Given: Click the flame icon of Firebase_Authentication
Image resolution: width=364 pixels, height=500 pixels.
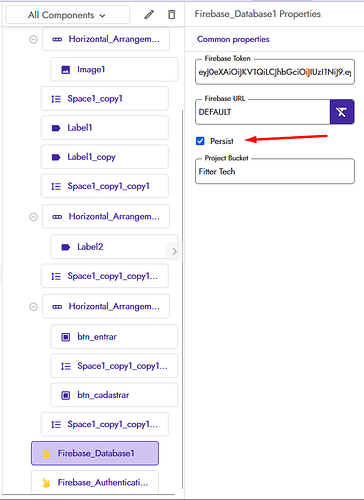Looking at the screenshot, I should (x=46, y=483).
